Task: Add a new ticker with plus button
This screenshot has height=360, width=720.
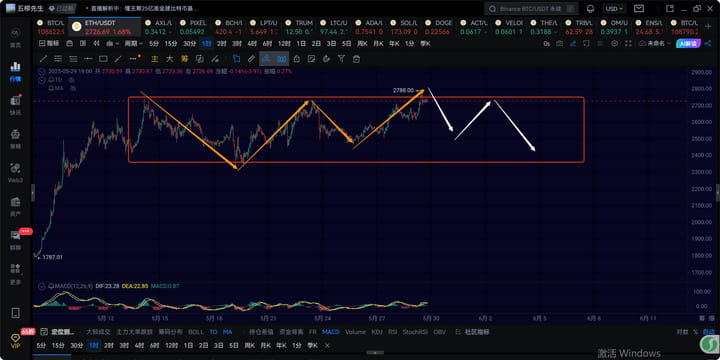Action: (708, 27)
